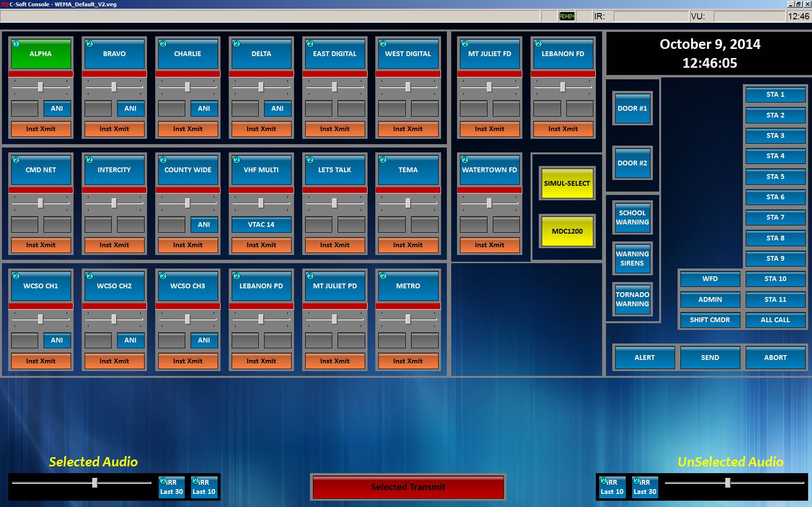Select the STA 5 paging entry

point(775,177)
